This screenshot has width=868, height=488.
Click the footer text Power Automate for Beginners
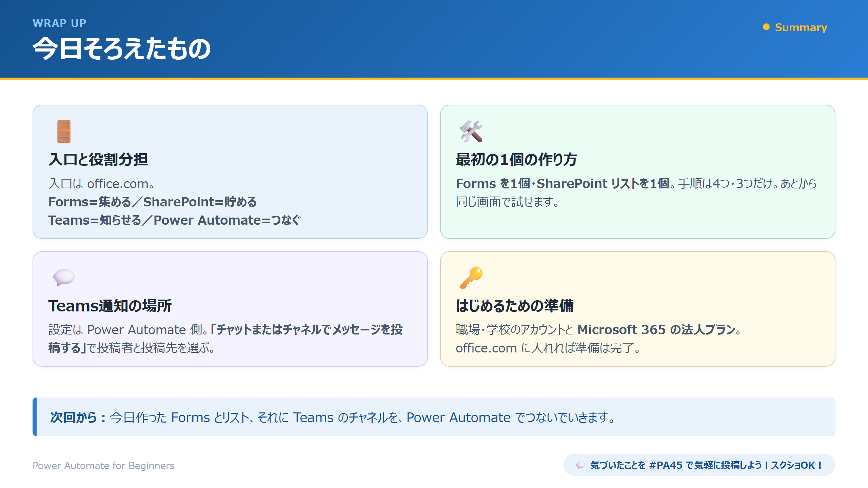103,466
